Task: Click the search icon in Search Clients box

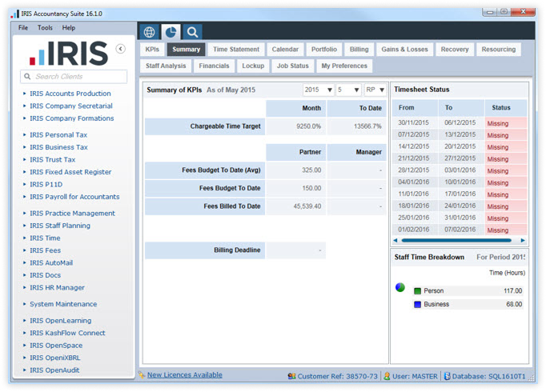Action: (27, 77)
